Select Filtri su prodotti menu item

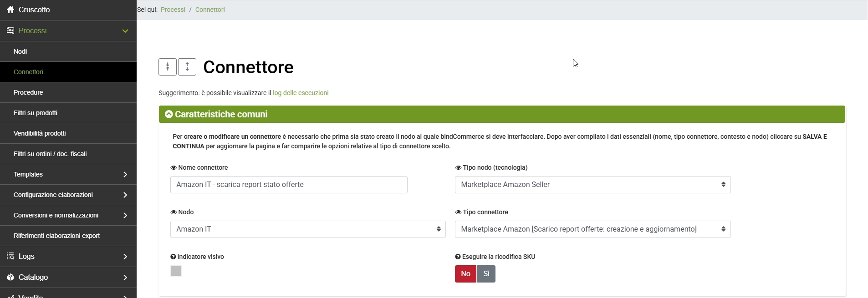pyautogui.click(x=36, y=113)
